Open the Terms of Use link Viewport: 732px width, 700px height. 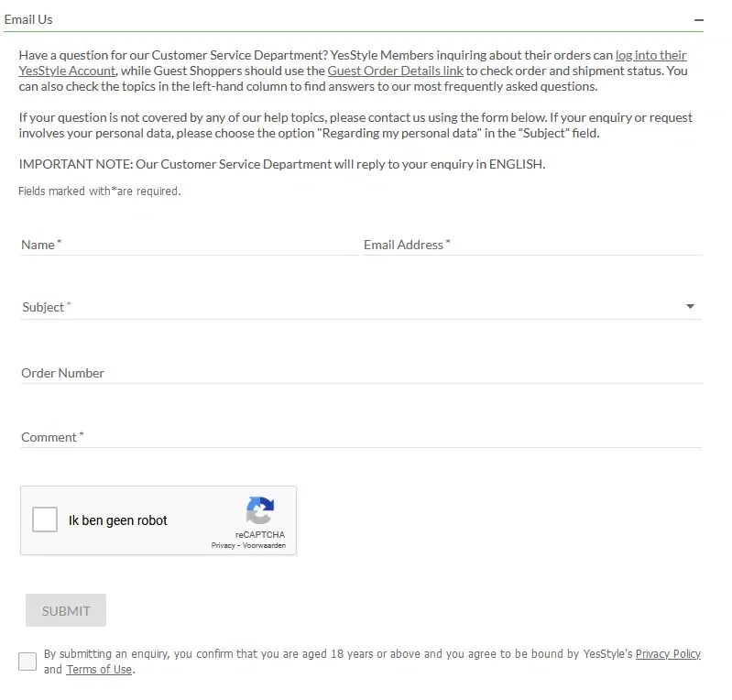[99, 670]
